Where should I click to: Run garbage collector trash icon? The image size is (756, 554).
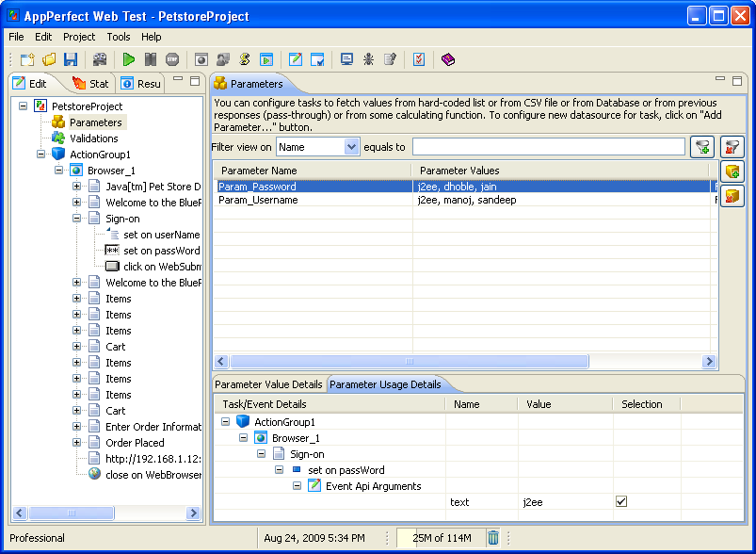(x=493, y=538)
